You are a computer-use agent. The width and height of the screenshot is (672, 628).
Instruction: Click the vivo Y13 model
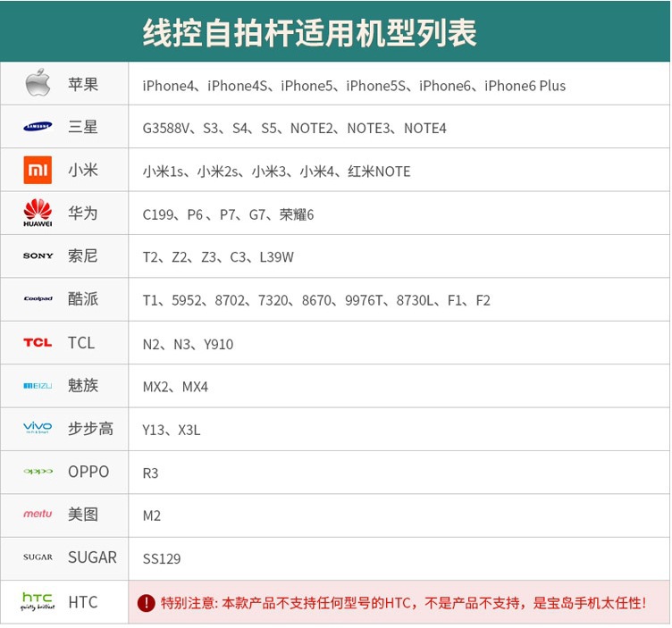(x=154, y=430)
